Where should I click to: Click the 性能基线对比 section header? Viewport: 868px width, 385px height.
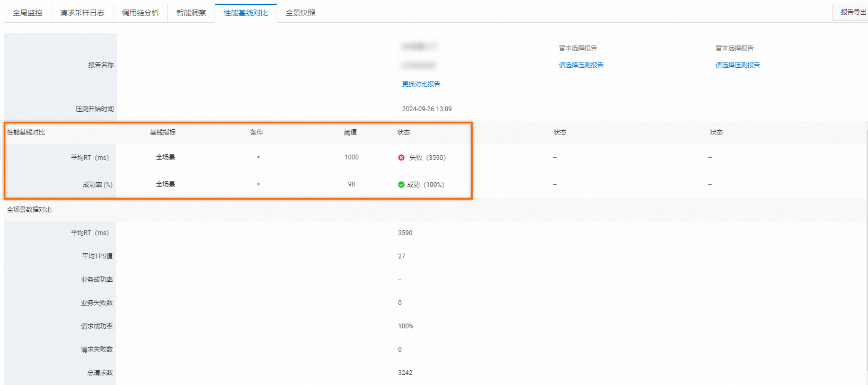tap(26, 132)
